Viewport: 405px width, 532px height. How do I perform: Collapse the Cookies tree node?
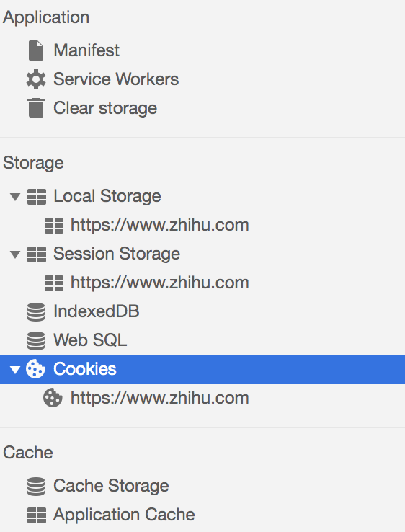point(15,370)
